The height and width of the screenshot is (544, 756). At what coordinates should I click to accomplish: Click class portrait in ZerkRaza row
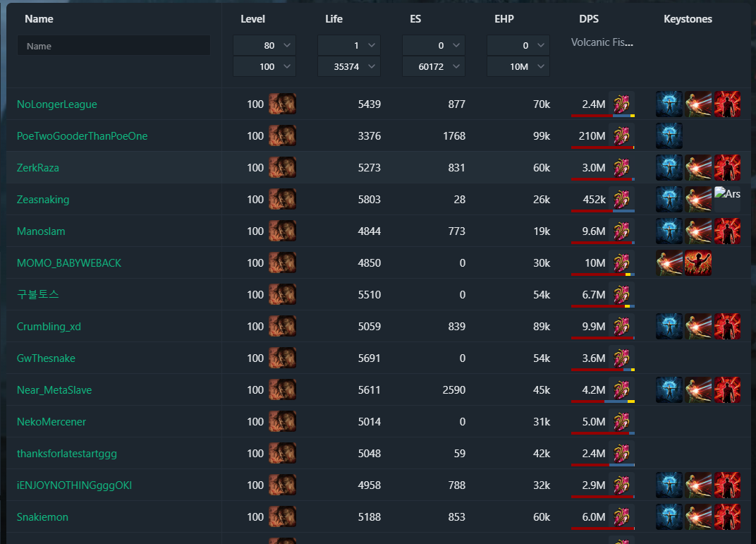point(283,167)
